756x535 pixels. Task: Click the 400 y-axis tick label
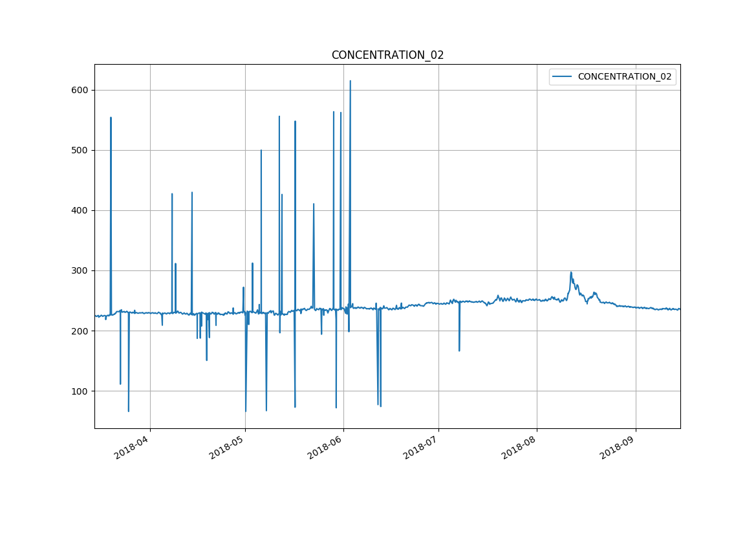point(80,210)
